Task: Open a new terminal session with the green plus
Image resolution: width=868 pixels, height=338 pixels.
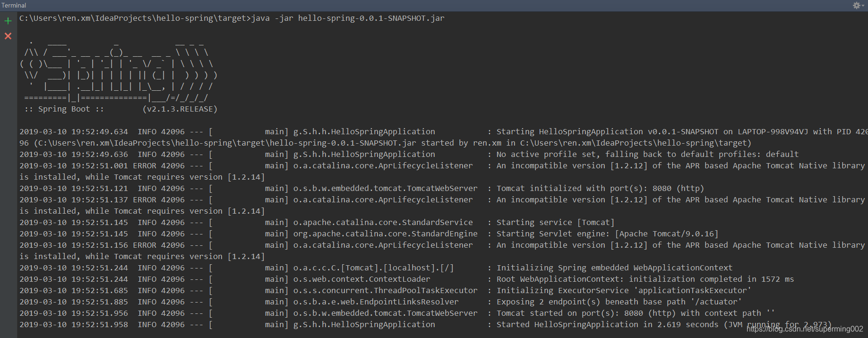Action: pyautogui.click(x=8, y=21)
